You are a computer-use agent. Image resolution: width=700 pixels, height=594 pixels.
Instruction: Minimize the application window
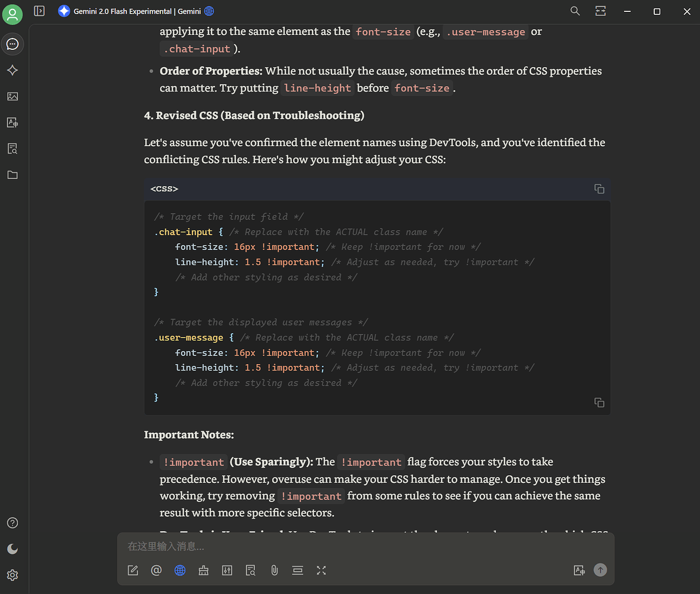tap(628, 11)
